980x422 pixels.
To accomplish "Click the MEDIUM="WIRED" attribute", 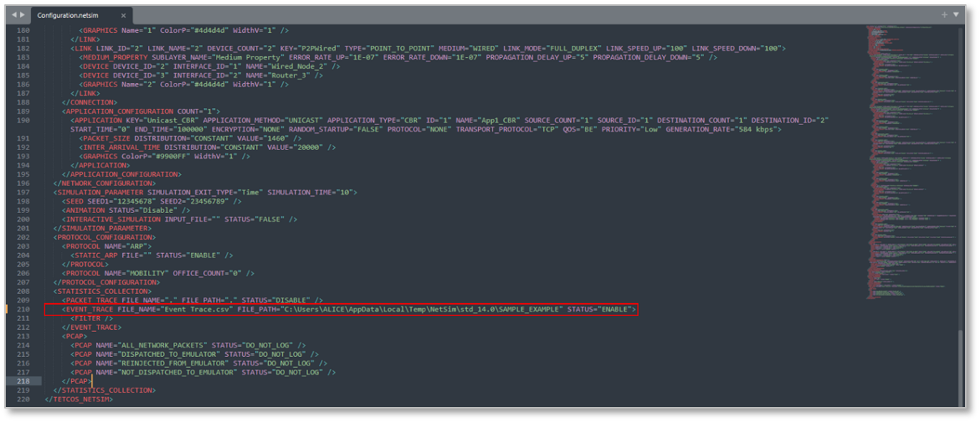I will click(468, 48).
